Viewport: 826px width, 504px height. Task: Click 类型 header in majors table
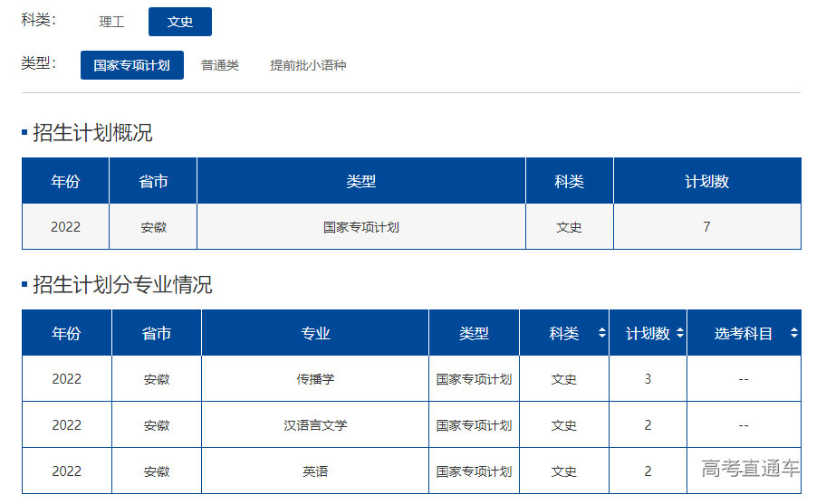tap(474, 334)
